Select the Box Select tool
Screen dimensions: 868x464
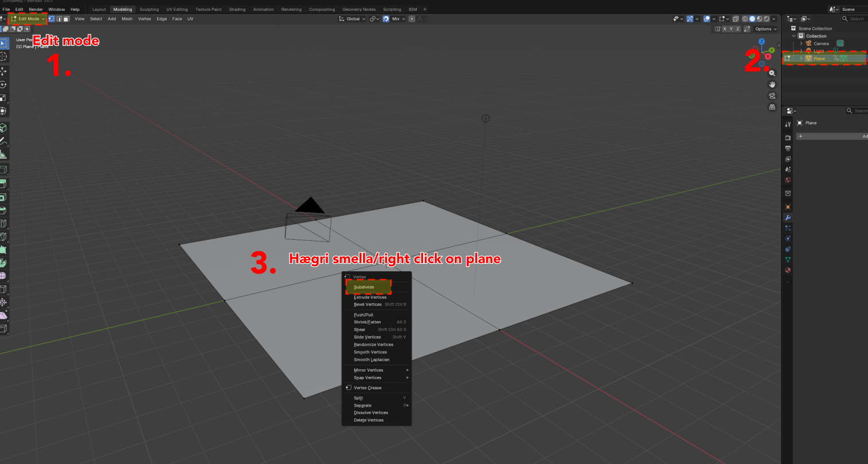pos(3,44)
